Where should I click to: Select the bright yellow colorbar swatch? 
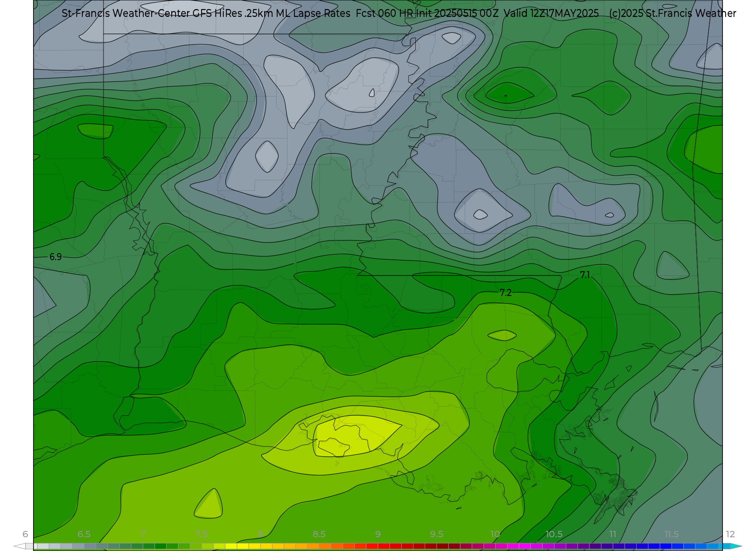click(x=243, y=546)
